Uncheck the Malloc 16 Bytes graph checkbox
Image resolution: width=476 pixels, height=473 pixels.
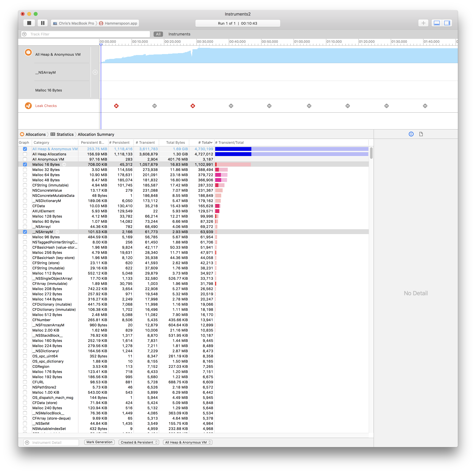[x=25, y=164]
